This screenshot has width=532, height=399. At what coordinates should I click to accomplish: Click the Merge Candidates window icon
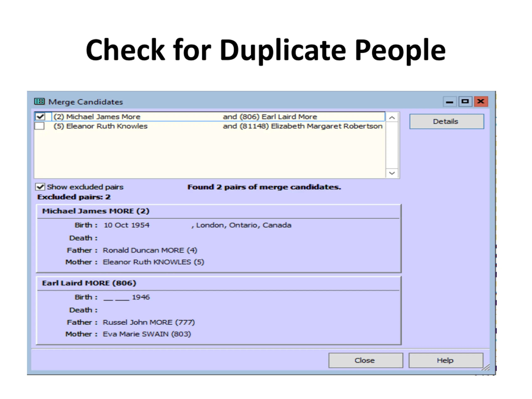tap(39, 101)
